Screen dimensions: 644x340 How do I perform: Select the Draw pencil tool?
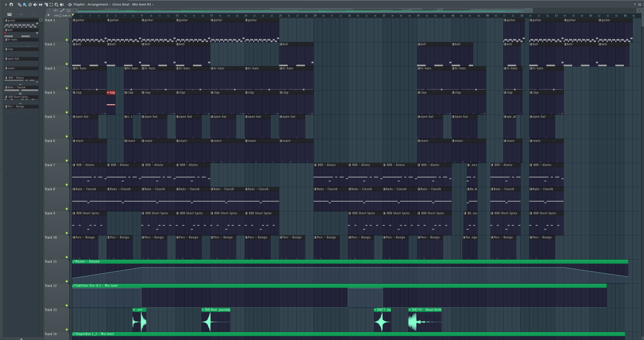pyautogui.click(x=19, y=5)
